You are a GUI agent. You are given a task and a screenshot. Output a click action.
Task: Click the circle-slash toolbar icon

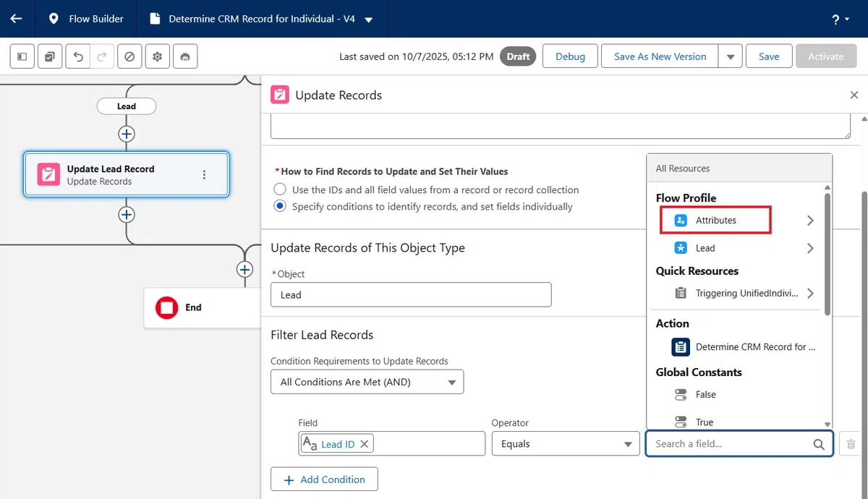129,56
